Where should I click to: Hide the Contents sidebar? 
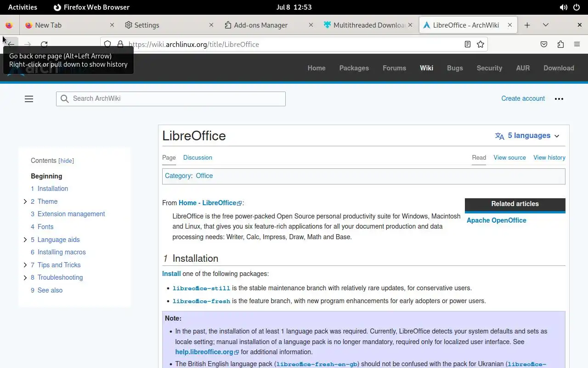[x=66, y=161]
